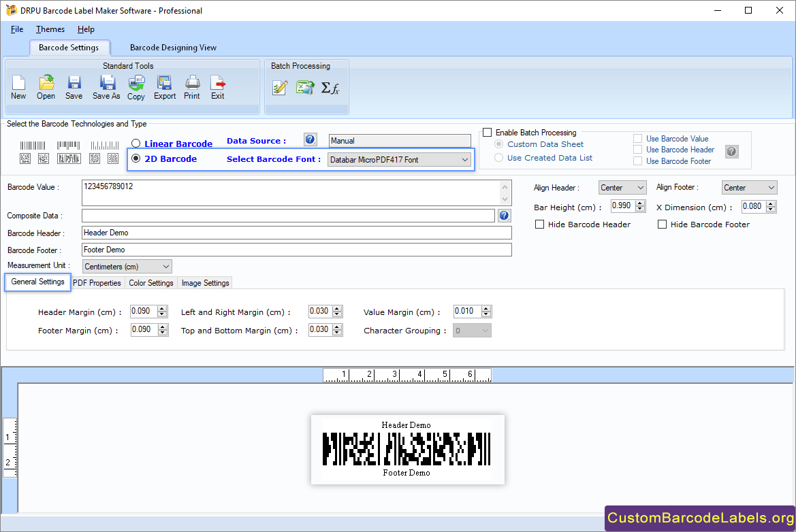
Task: Click the last 2D barcode sample icon
Action: [113, 159]
